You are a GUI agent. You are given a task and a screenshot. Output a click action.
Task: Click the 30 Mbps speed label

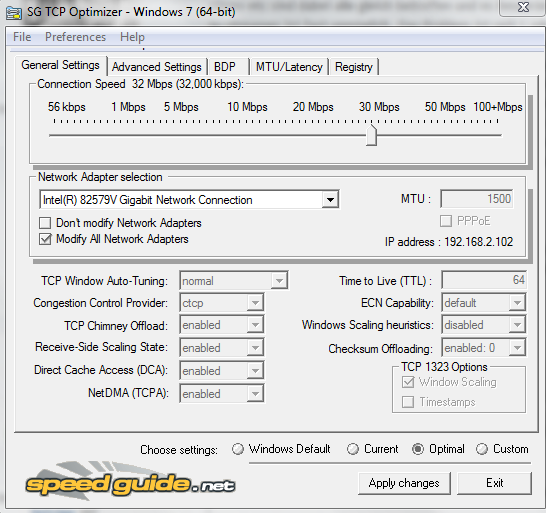point(379,107)
